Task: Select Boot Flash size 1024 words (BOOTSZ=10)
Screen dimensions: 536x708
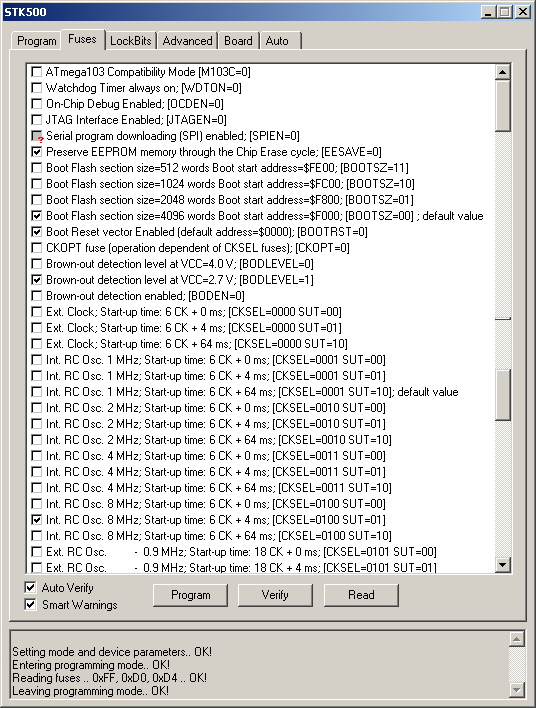Action: tap(36, 184)
